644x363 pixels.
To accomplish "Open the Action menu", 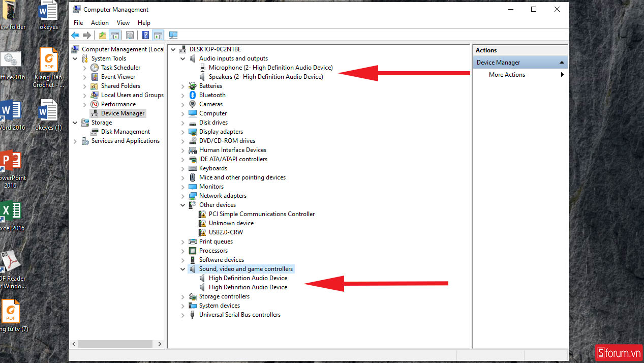I will [100, 23].
